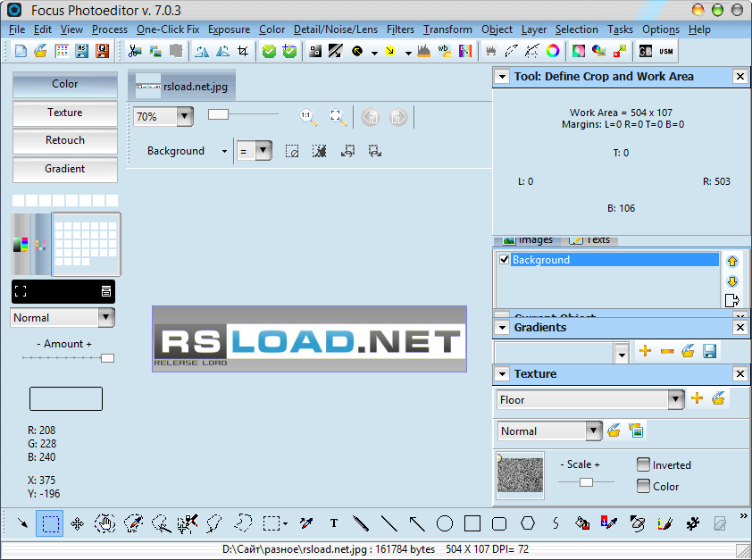This screenshot has height=560, width=752.
Task: Open the File menu
Action: coord(17,29)
